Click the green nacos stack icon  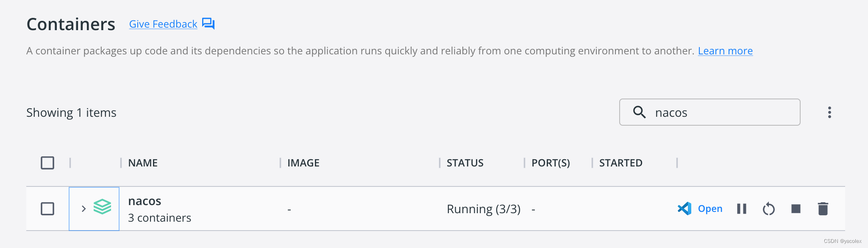click(102, 207)
